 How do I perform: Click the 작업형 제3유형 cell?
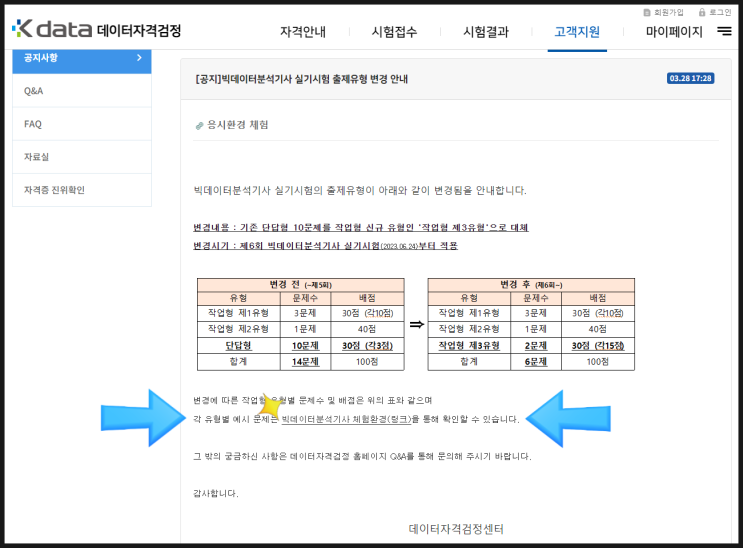[x=469, y=346]
